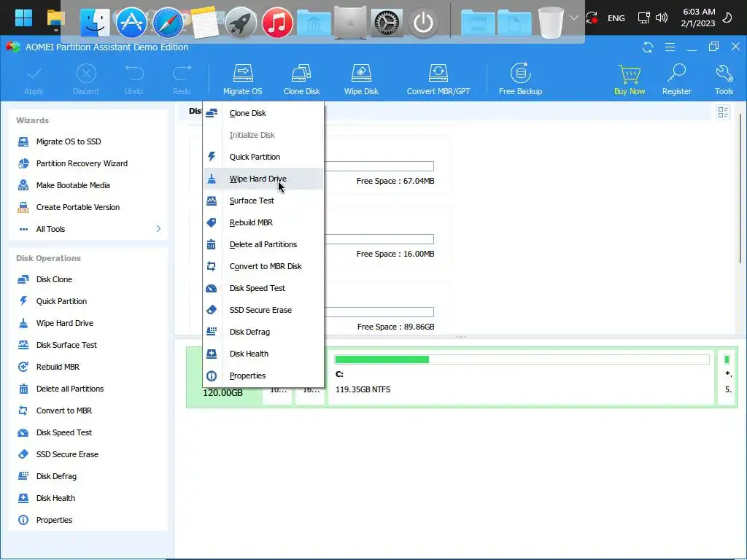This screenshot has width=747, height=560.
Task: Open Safari compass icon in dock
Action: [x=168, y=23]
